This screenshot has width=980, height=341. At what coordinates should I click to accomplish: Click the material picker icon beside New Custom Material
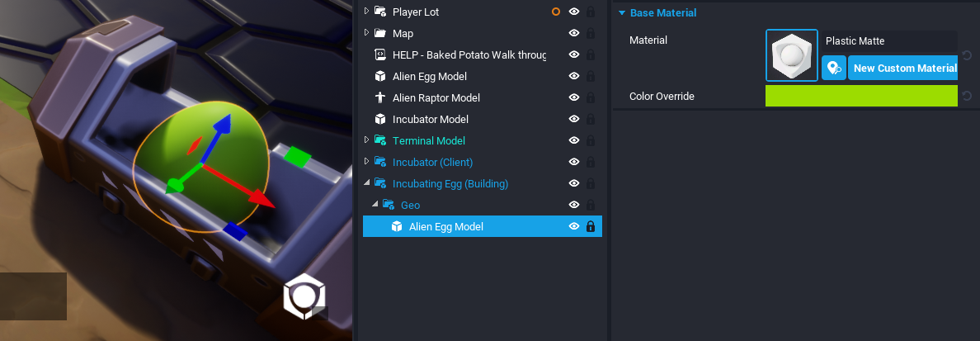click(834, 68)
